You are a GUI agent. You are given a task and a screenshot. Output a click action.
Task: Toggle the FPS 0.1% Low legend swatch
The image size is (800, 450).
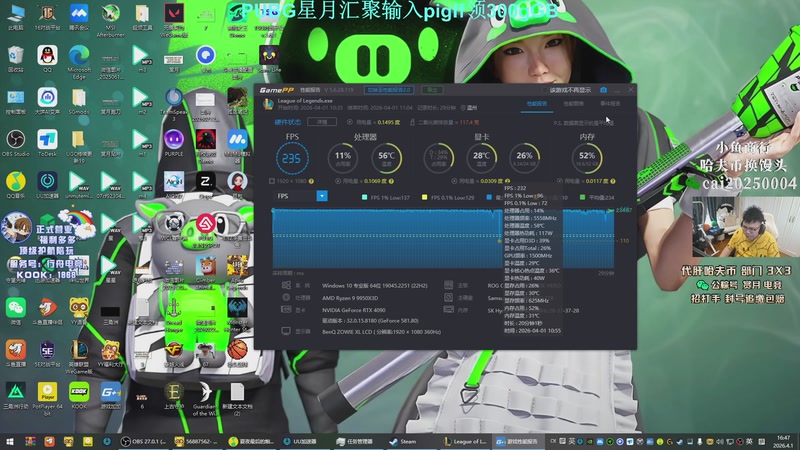[x=424, y=197]
